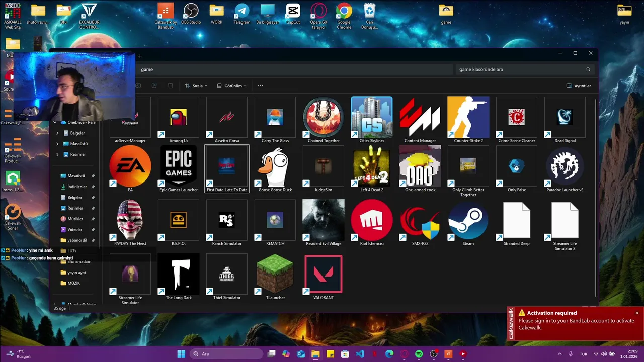Open the Sırala sort dropdown
This screenshot has height=362, width=644.
click(196, 86)
